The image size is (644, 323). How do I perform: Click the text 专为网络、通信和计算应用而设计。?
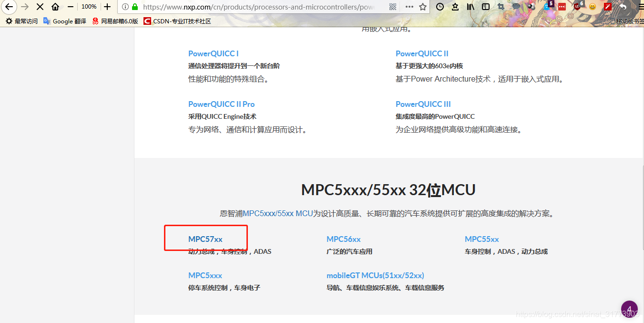247,130
